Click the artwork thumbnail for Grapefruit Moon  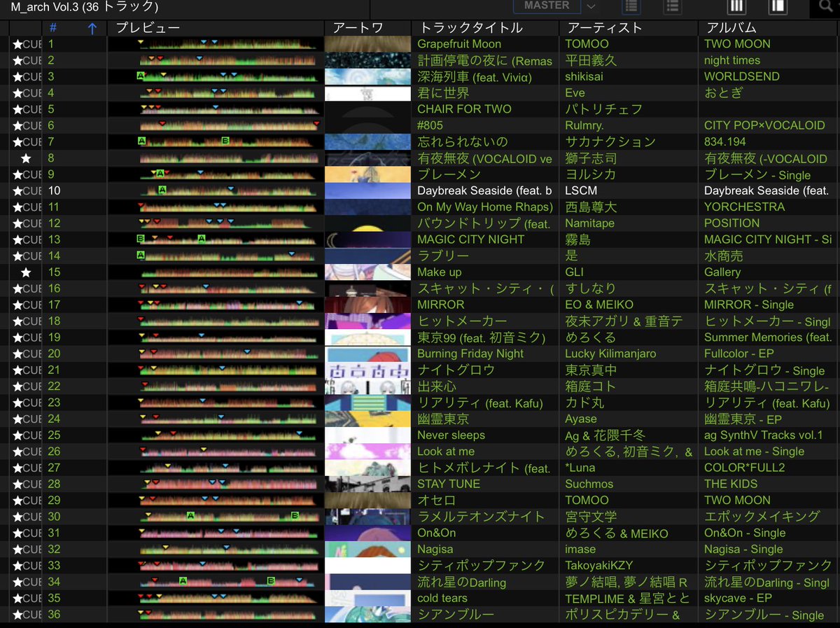pyautogui.click(x=367, y=44)
